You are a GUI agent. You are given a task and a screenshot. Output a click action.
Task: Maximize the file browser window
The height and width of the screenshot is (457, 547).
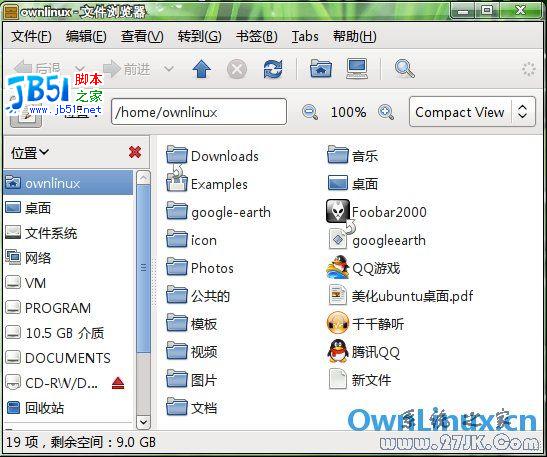[x=487, y=10]
